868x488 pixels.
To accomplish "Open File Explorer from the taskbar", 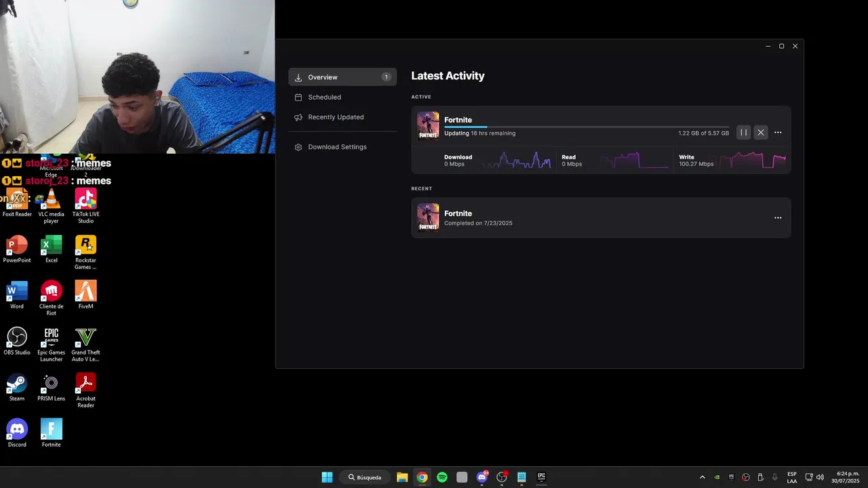I will point(402,477).
